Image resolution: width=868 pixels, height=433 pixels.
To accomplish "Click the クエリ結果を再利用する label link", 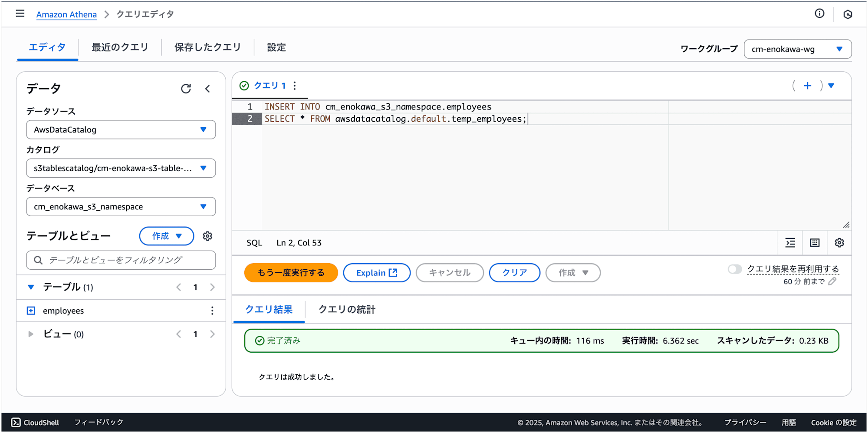I will click(793, 269).
